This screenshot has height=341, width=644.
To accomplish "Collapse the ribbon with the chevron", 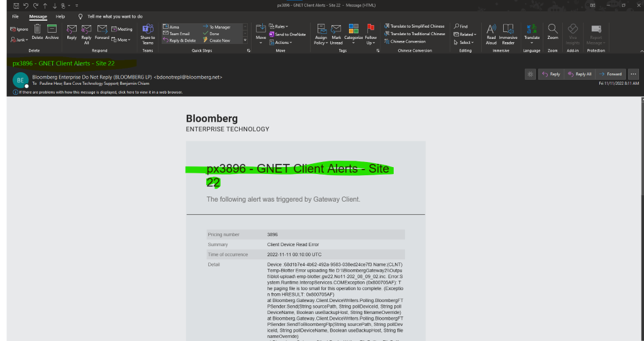I will tap(641, 51).
